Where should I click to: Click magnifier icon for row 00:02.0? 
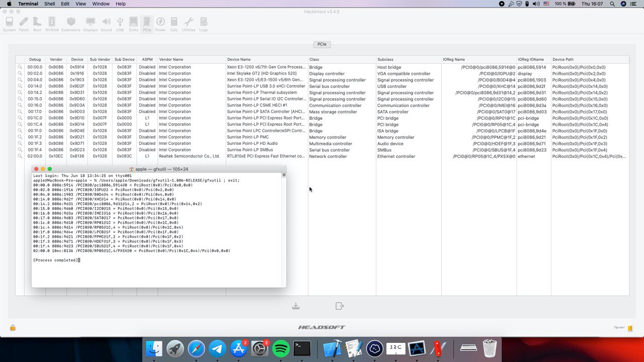click(20, 73)
